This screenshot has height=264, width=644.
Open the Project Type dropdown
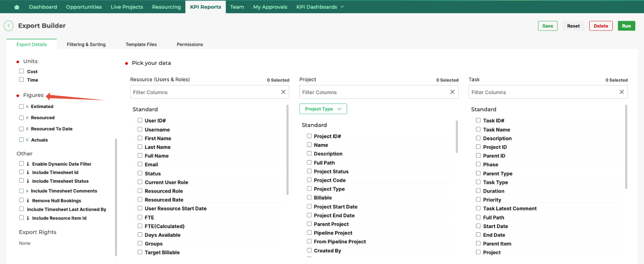pyautogui.click(x=323, y=109)
